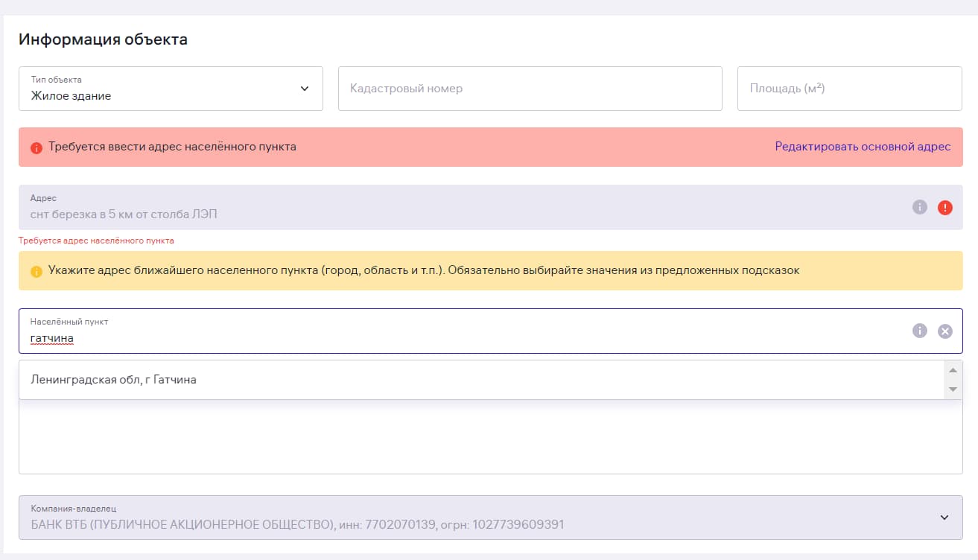Click the disabled Адрес field
Screen dimensions: 978x560
490,207
